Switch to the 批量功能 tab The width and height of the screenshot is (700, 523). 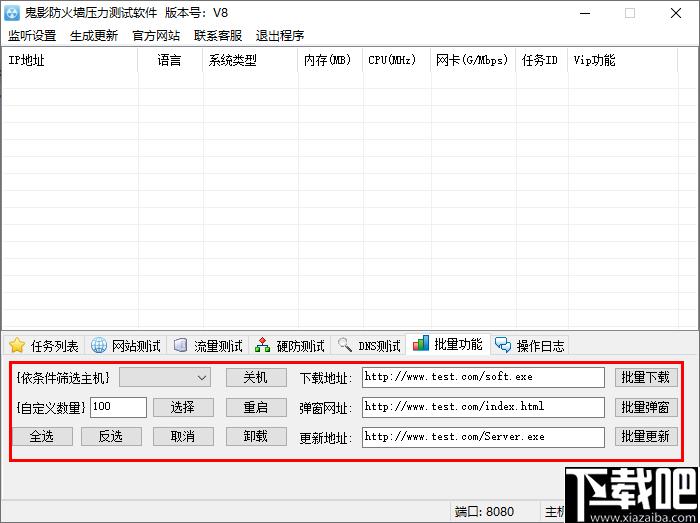pos(448,344)
